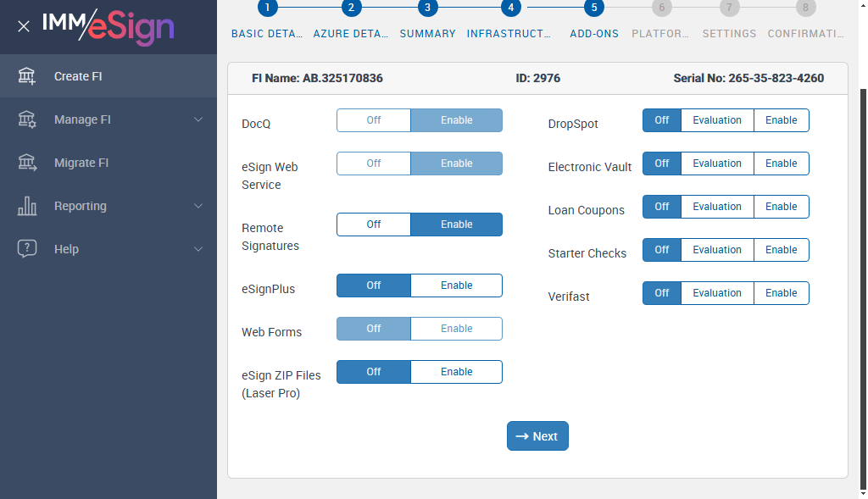Go to step 4 circle
Viewport: 868px width, 499px height.
[510, 7]
